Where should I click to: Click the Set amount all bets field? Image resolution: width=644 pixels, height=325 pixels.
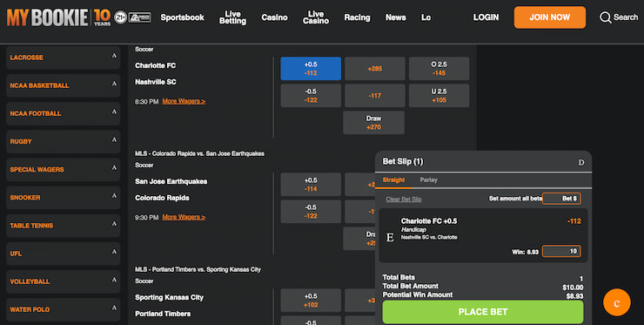[x=561, y=199]
